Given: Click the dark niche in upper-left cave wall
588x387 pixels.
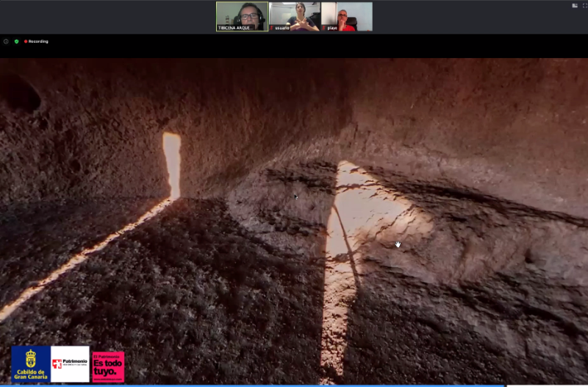Looking at the screenshot, I should point(20,94).
